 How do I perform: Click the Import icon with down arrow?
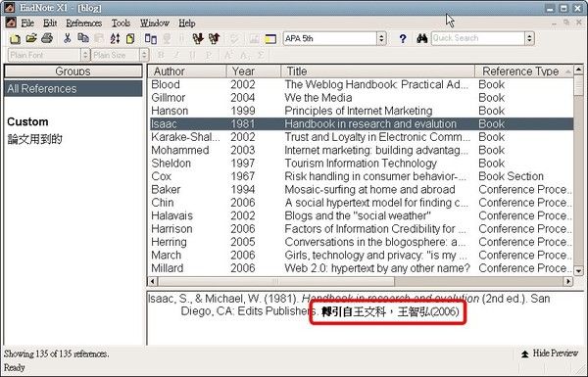point(198,38)
